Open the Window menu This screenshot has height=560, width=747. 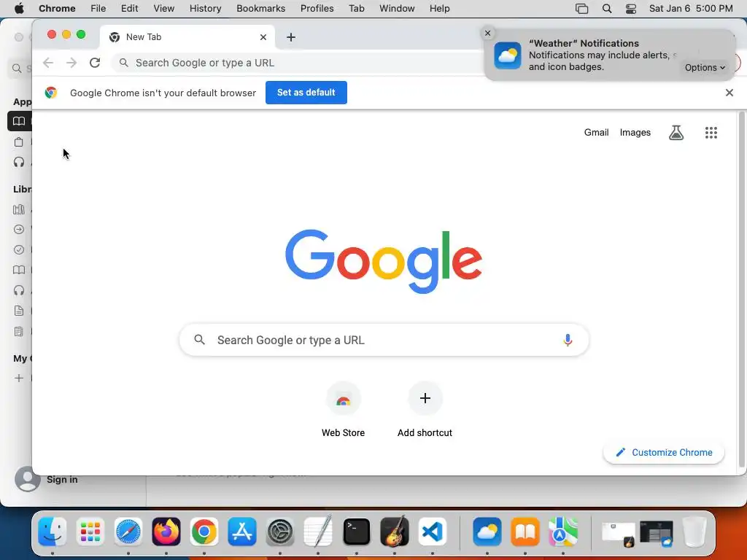point(397,9)
